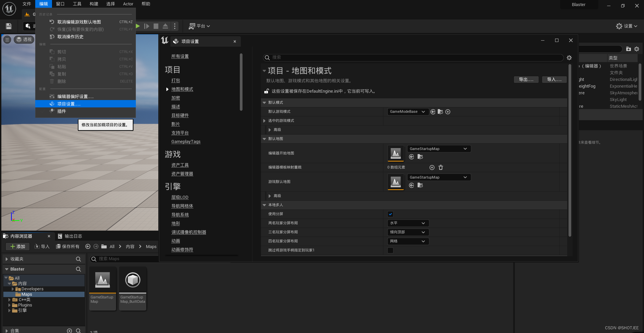Open viewport hamburger options menu
644x333 pixels.
(x=7, y=40)
